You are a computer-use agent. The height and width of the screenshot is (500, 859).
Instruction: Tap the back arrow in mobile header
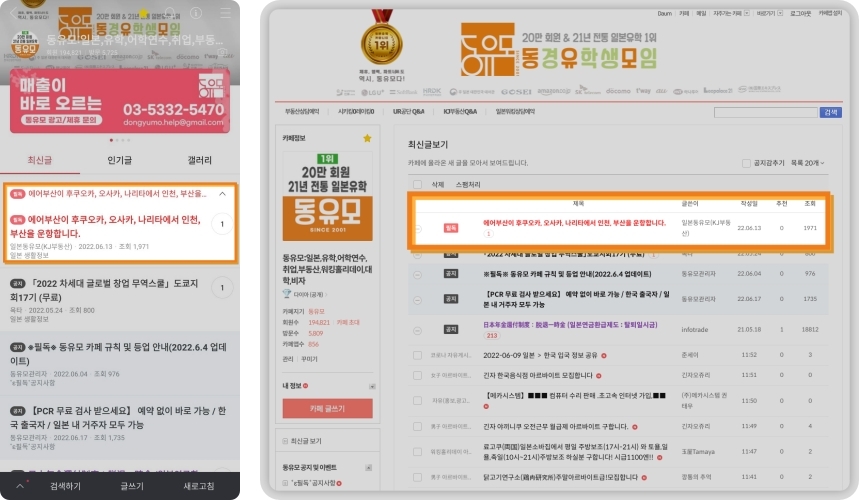[x=14, y=13]
